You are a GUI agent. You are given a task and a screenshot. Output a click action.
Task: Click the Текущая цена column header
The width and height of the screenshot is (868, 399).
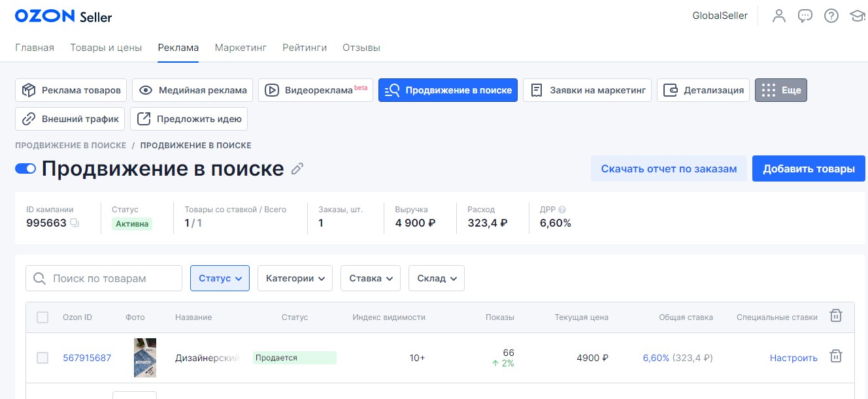[582, 317]
